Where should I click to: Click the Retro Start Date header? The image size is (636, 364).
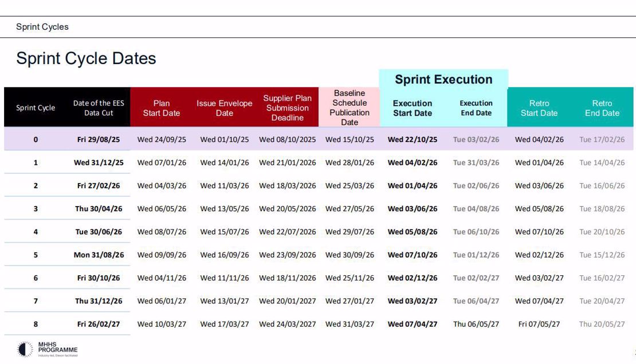[539, 108]
